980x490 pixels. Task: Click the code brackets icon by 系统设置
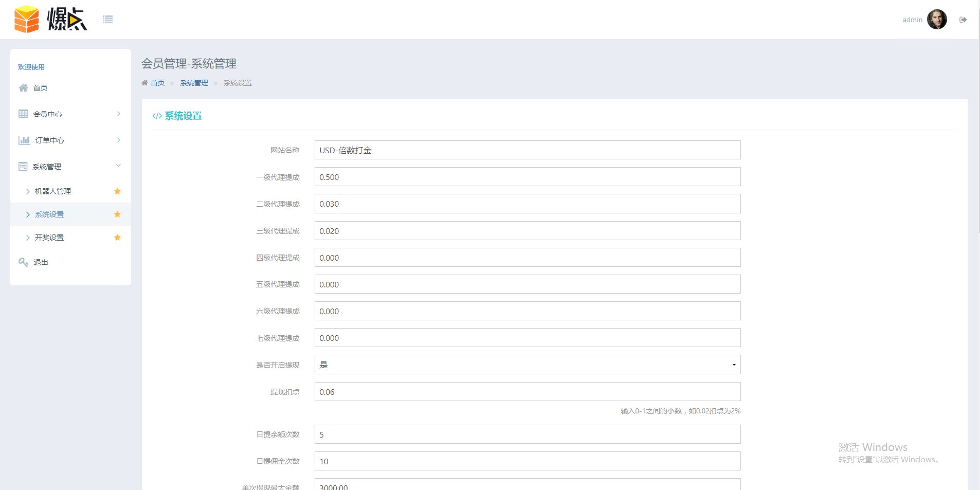(x=157, y=116)
